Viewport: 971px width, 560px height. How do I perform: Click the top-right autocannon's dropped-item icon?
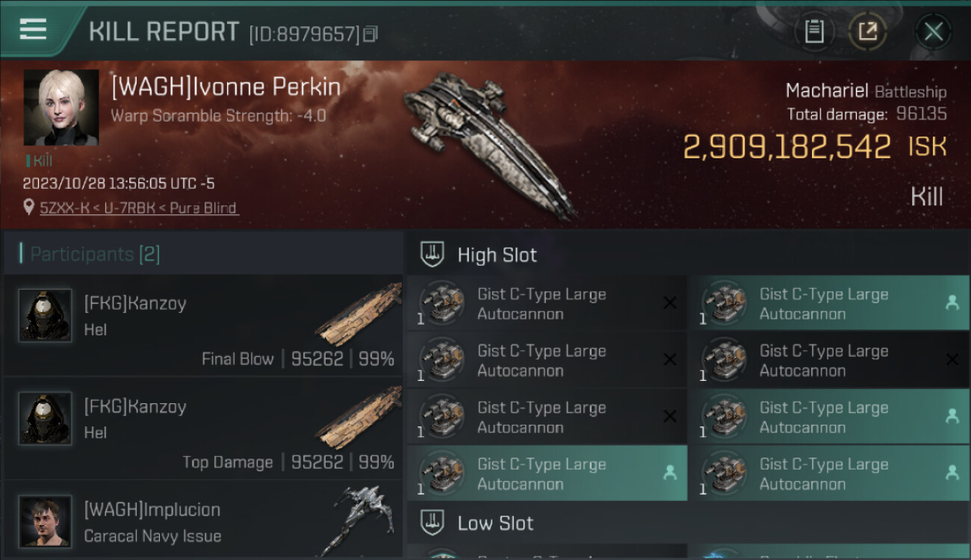(952, 302)
